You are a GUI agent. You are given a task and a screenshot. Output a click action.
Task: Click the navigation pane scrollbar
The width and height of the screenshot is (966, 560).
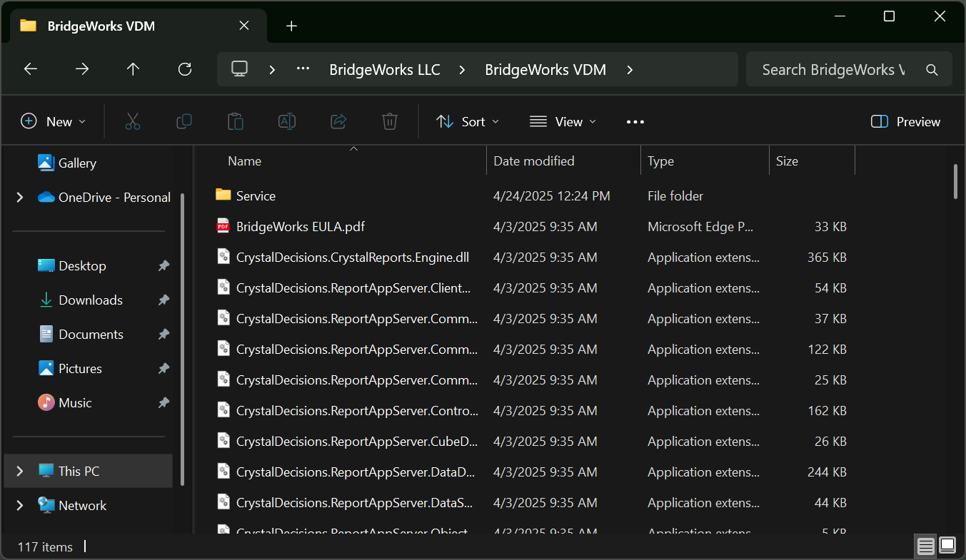point(183,339)
